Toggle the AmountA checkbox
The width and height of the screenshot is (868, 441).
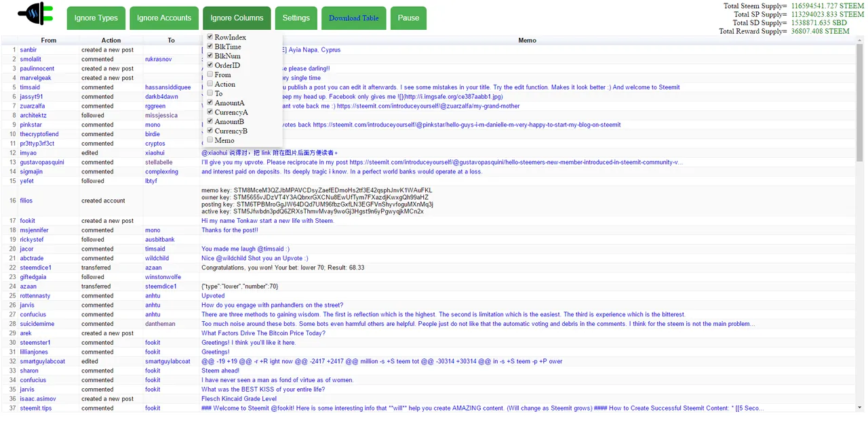coord(210,103)
